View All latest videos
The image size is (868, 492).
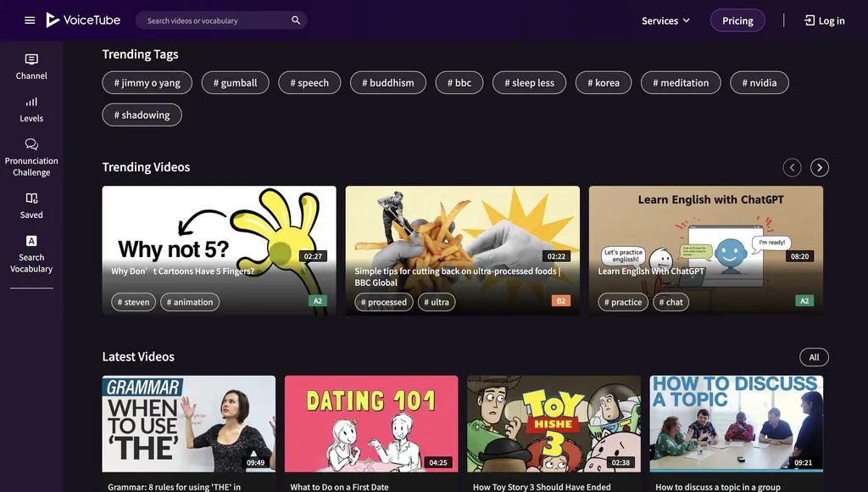[x=814, y=357]
